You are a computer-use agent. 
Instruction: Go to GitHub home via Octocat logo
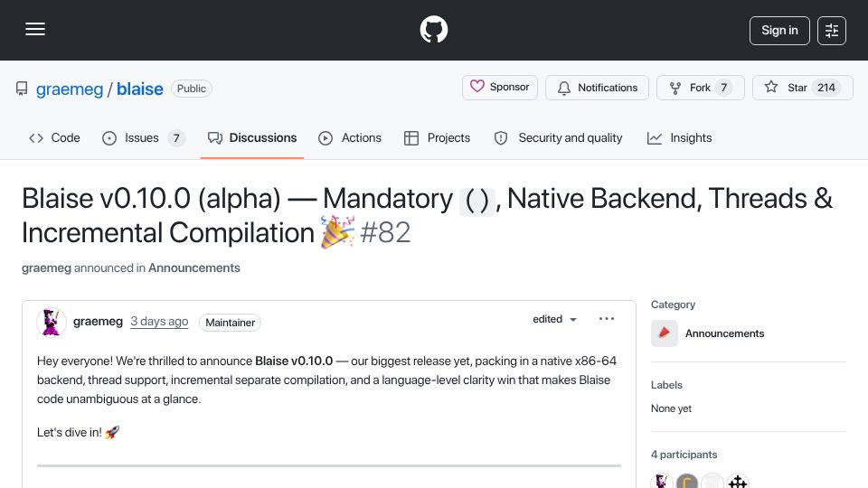coord(433,29)
